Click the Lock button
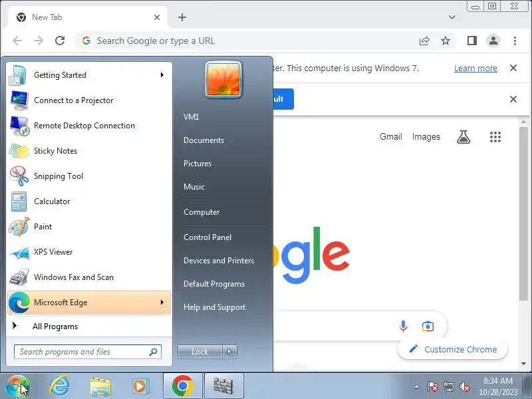The image size is (532, 399). click(x=200, y=352)
